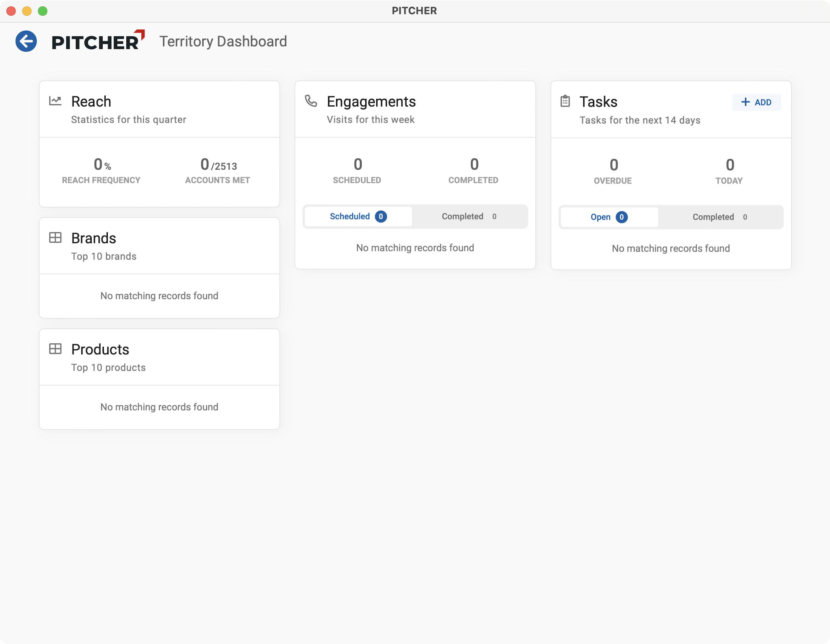
Task: Switch to Completed engagements tab
Action: [469, 216]
